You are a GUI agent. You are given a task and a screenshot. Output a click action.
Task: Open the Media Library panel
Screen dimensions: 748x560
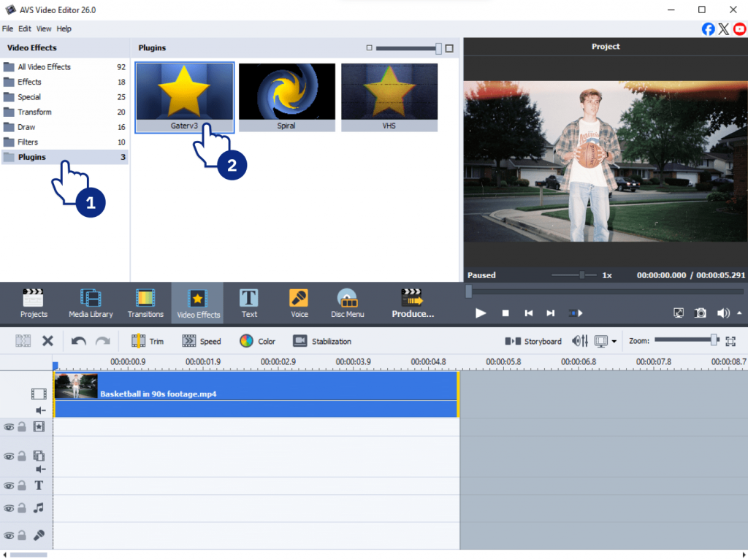click(x=91, y=303)
